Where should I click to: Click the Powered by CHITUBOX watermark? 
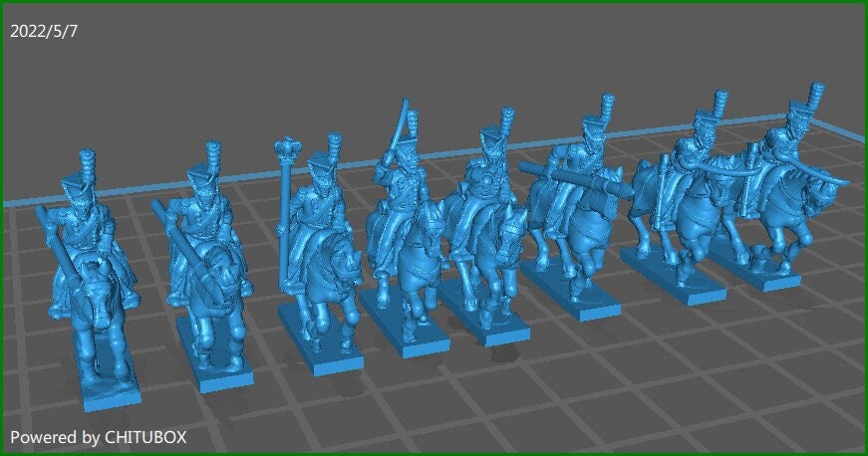[x=98, y=436]
